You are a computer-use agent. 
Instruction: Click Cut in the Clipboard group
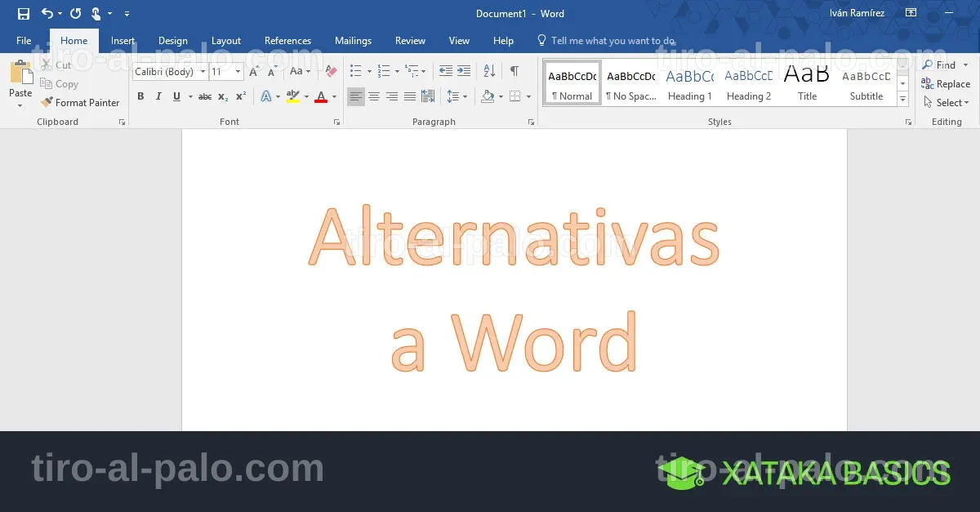click(56, 65)
